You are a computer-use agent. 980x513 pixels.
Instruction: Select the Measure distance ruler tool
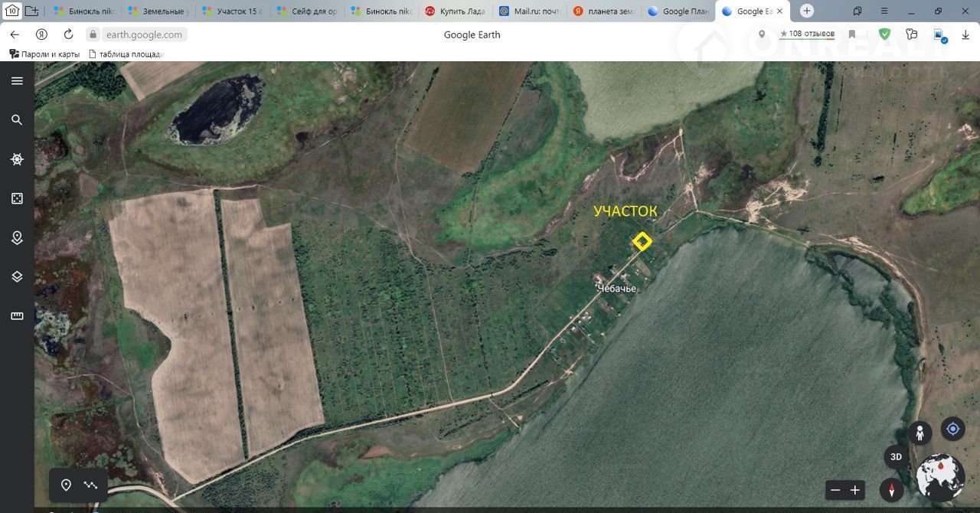point(17,316)
